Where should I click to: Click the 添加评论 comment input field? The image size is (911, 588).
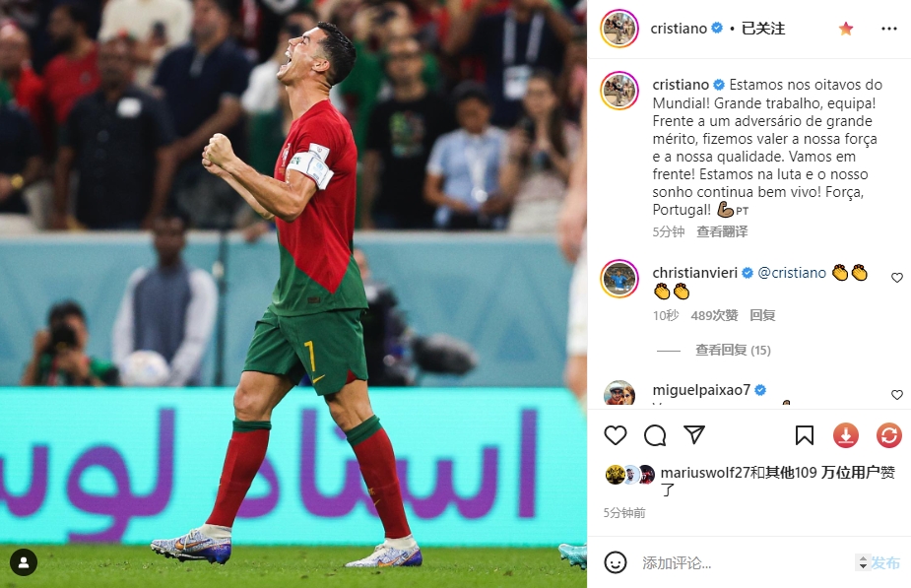tap(744, 562)
